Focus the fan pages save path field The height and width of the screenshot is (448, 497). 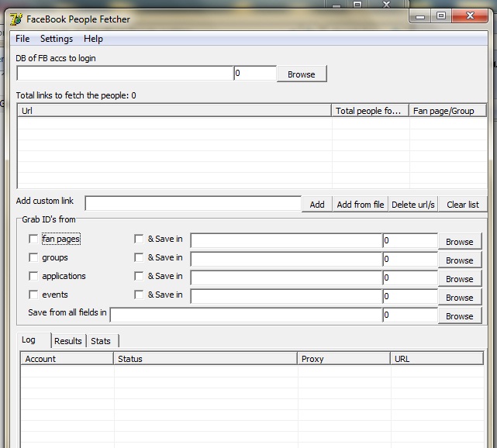pyautogui.click(x=286, y=240)
